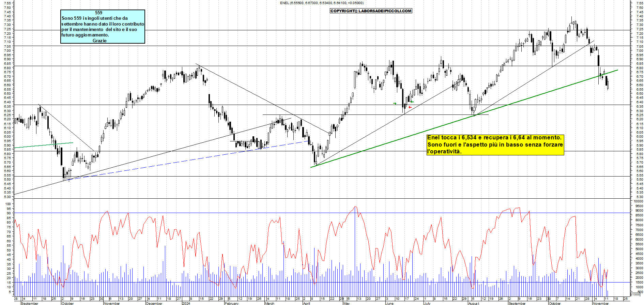Click '7500' on the right volume axis
This screenshot has height=305, width=644.
tap(639, 225)
